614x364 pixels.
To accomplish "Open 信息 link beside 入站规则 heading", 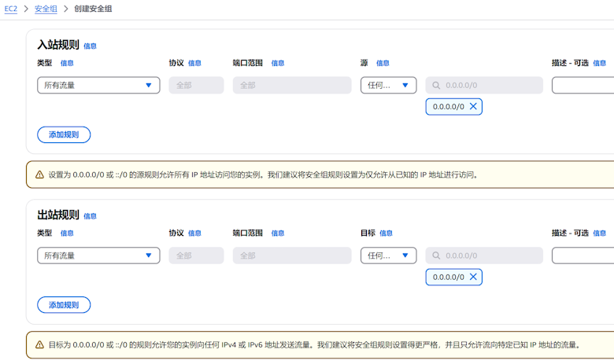I will [x=91, y=46].
